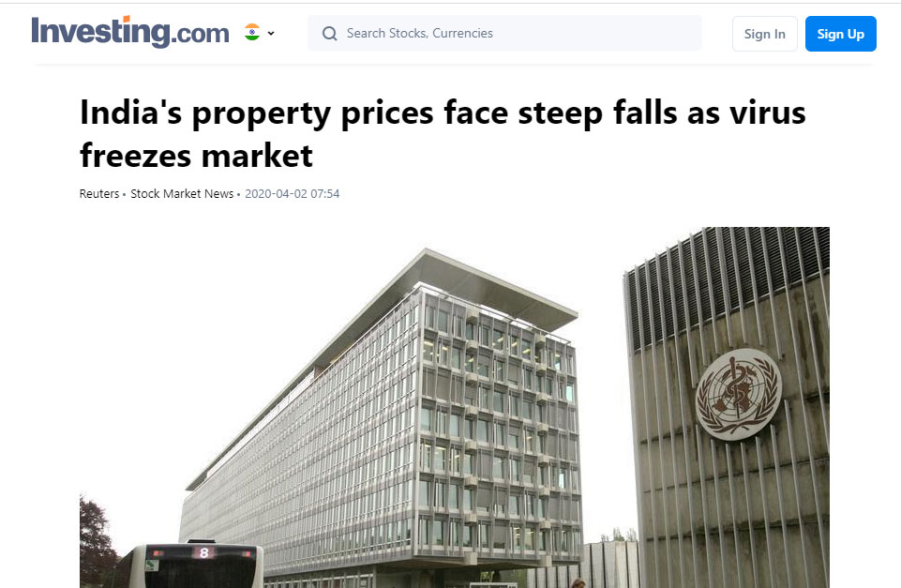Click the "freezes market" headline line
Screen dimensions: 901x588
197,156
